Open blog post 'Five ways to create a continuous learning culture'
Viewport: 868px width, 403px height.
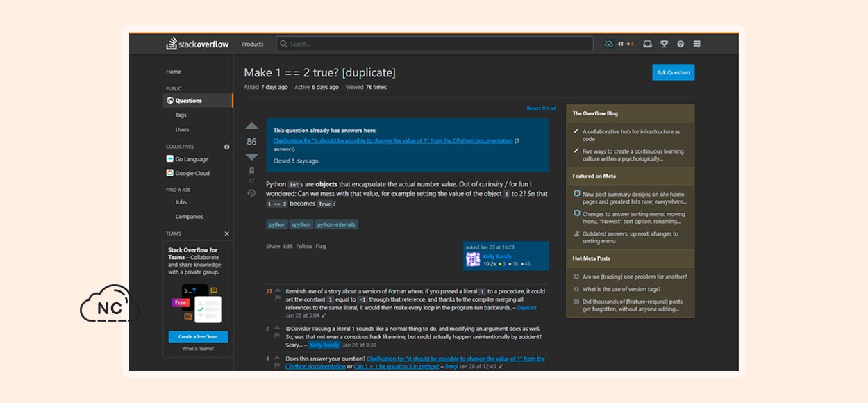click(633, 155)
